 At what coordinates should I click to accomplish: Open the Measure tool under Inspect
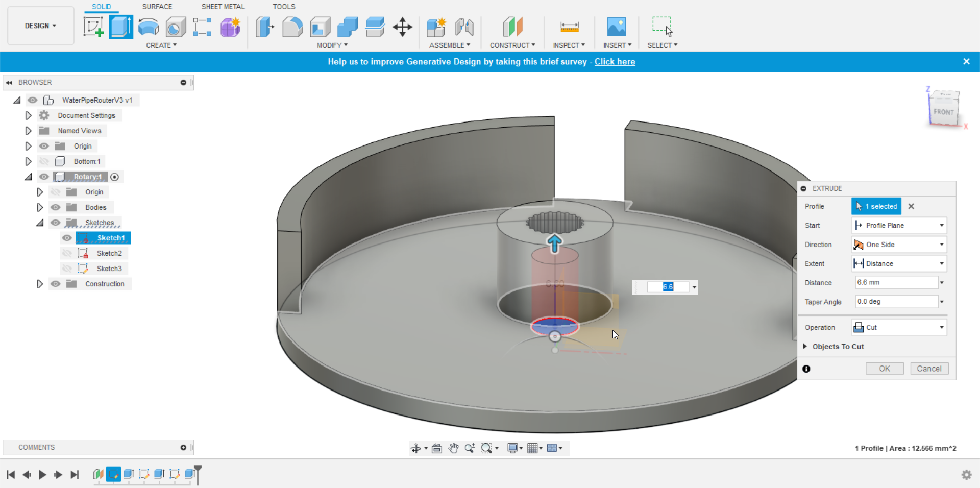point(569,27)
